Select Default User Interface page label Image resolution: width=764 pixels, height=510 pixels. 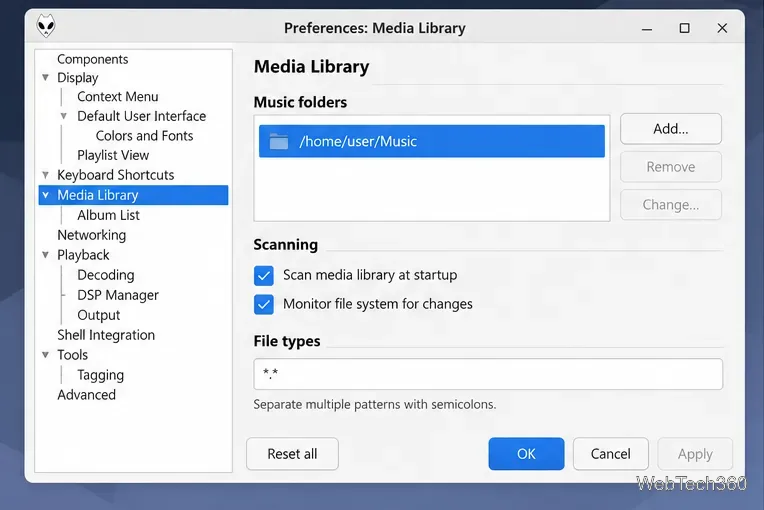tap(141, 116)
